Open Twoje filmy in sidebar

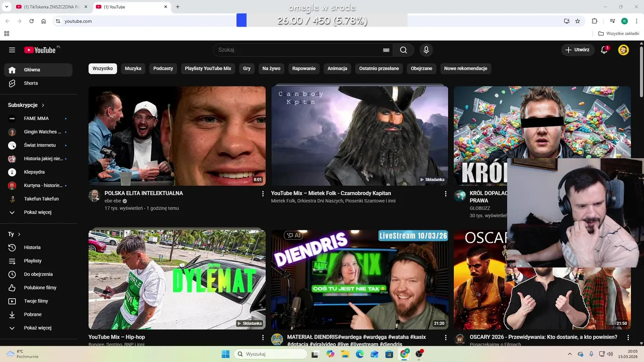[x=38, y=301]
